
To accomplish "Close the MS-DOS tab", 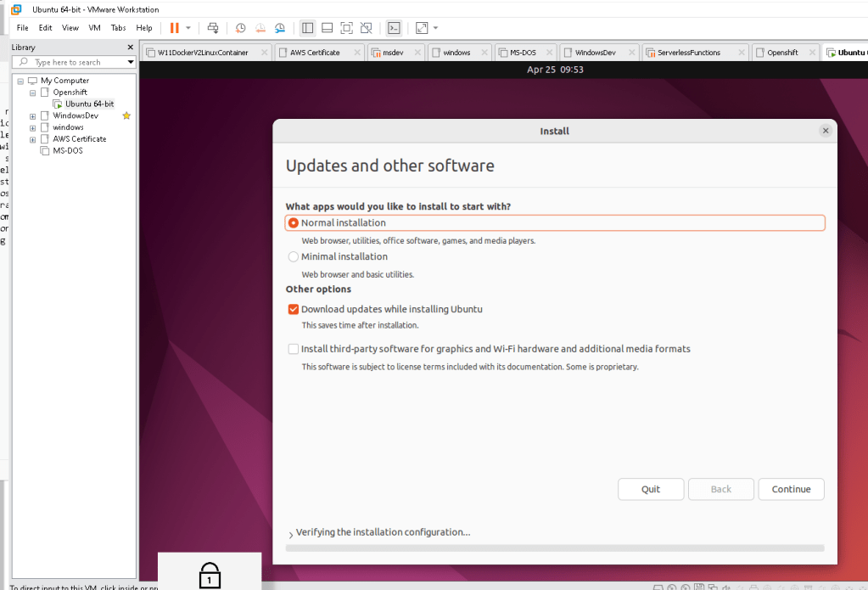I will click(549, 52).
